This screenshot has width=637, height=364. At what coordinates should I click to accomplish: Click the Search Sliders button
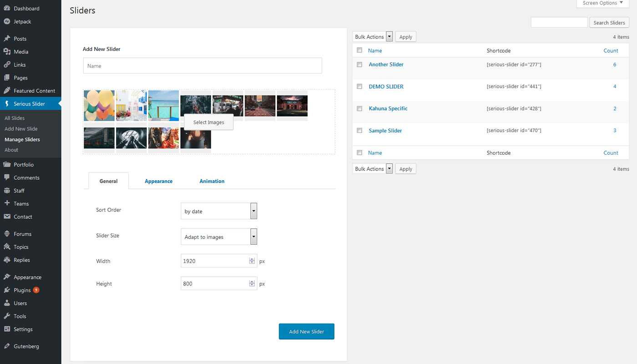pos(609,22)
